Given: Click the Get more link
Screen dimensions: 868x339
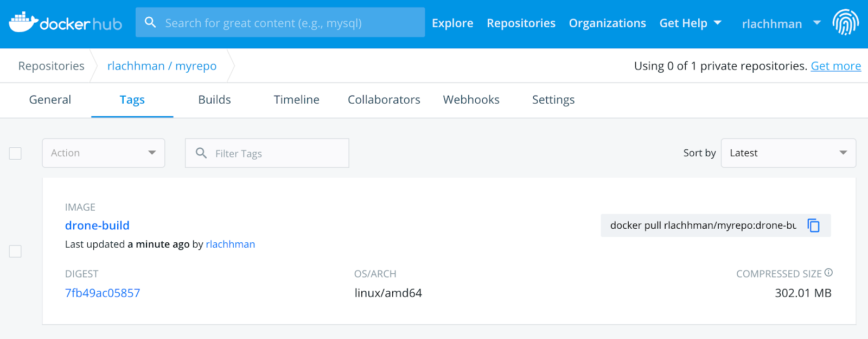Looking at the screenshot, I should click(x=835, y=66).
